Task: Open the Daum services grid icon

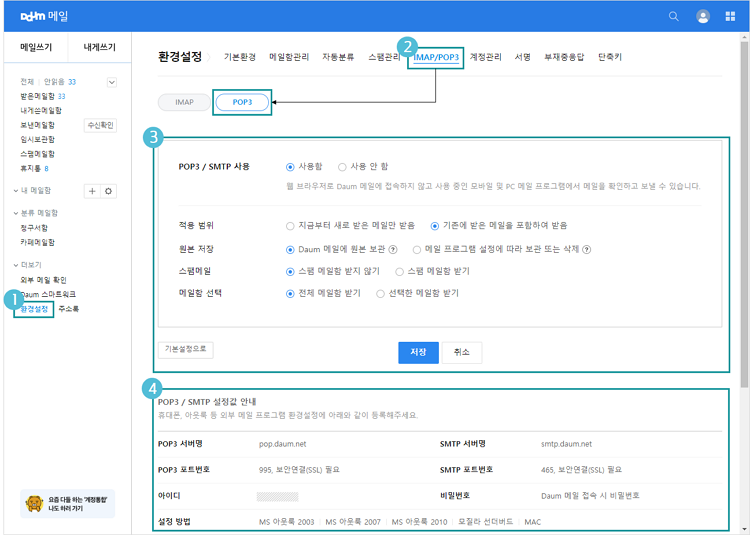Action: (x=731, y=16)
